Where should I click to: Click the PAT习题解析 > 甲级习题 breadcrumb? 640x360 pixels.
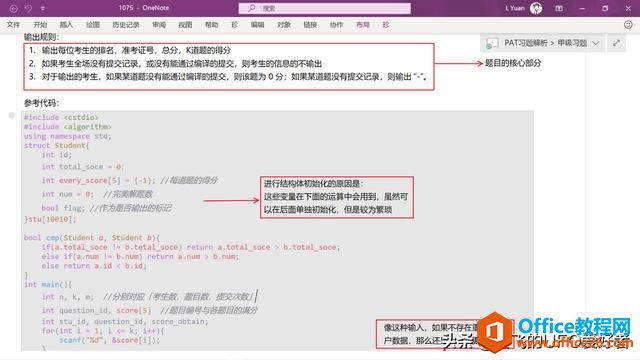point(545,43)
